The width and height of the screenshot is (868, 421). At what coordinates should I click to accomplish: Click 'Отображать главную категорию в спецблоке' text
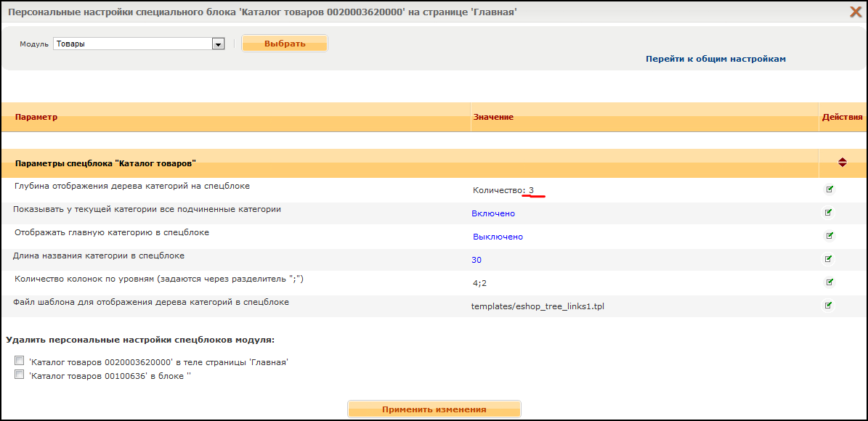pos(112,233)
